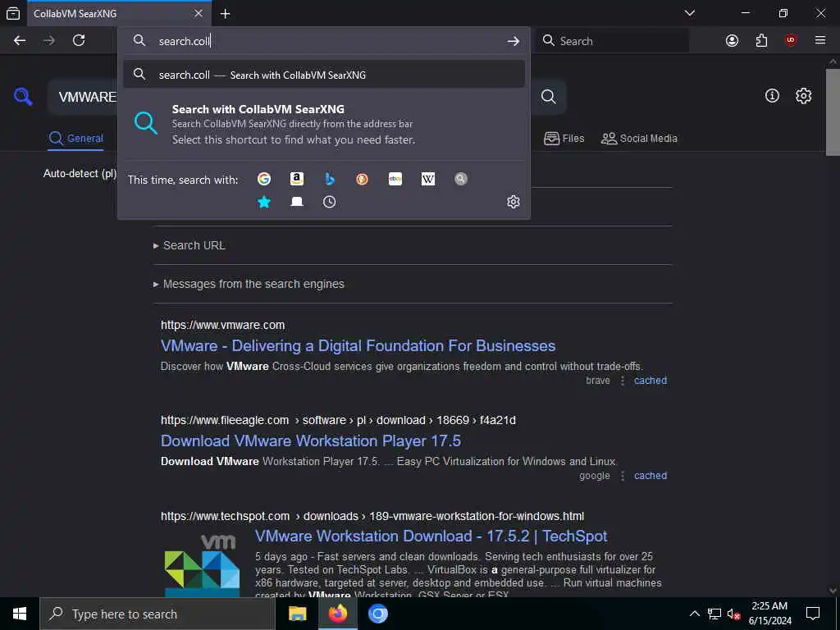Open cached version of the fileeagle result
840x630 pixels.
651,476
